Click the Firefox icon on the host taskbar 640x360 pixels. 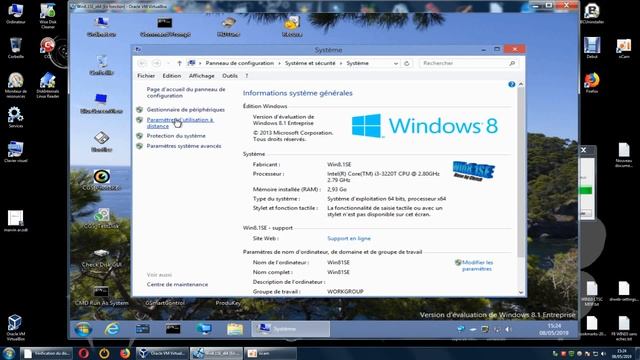[125, 353]
